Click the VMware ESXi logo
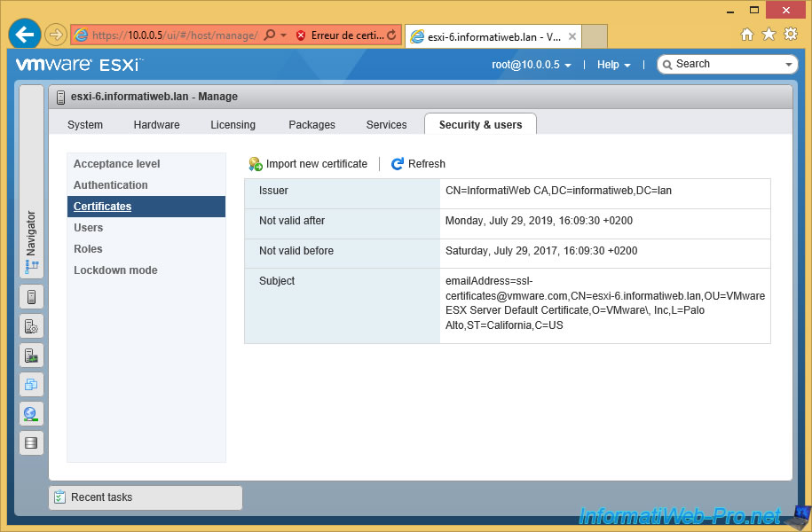The image size is (812, 532). pyautogui.click(x=78, y=64)
